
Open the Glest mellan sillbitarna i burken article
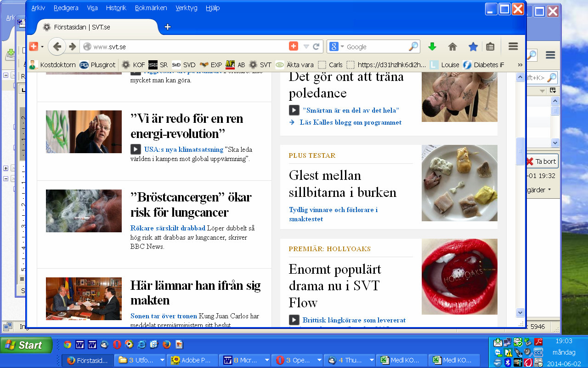(343, 184)
